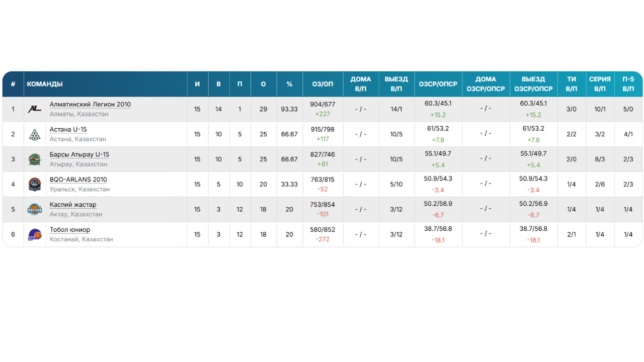644x362 pixels.
Task: Click the ВЫЕЗД В/П column header
Action: [x=396, y=84]
